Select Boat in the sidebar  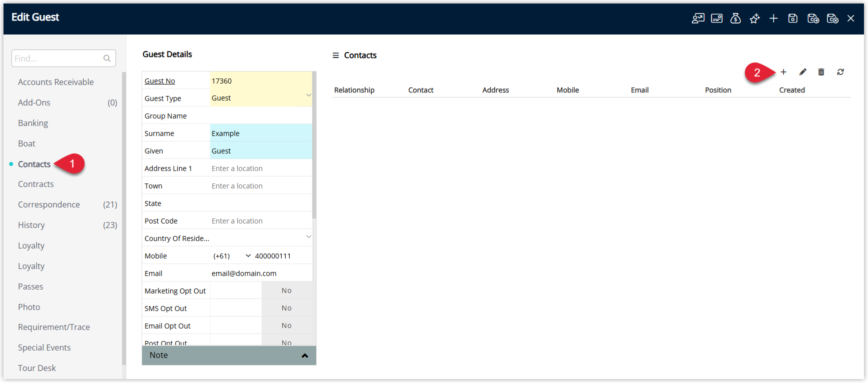[27, 143]
